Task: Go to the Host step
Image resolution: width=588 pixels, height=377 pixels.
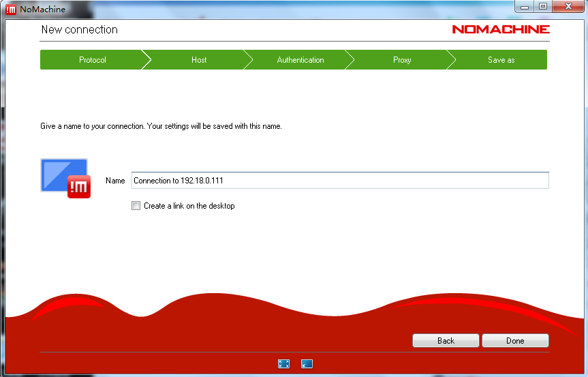Action: (199, 59)
